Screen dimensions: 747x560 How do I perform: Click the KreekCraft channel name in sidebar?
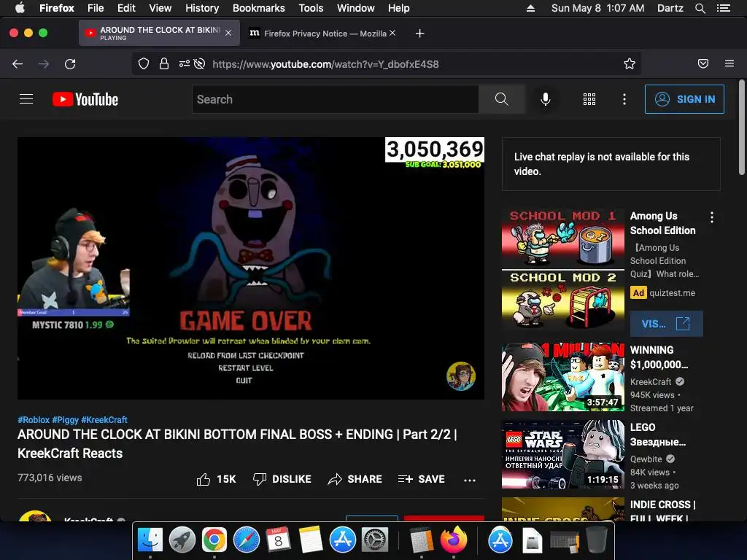point(650,381)
